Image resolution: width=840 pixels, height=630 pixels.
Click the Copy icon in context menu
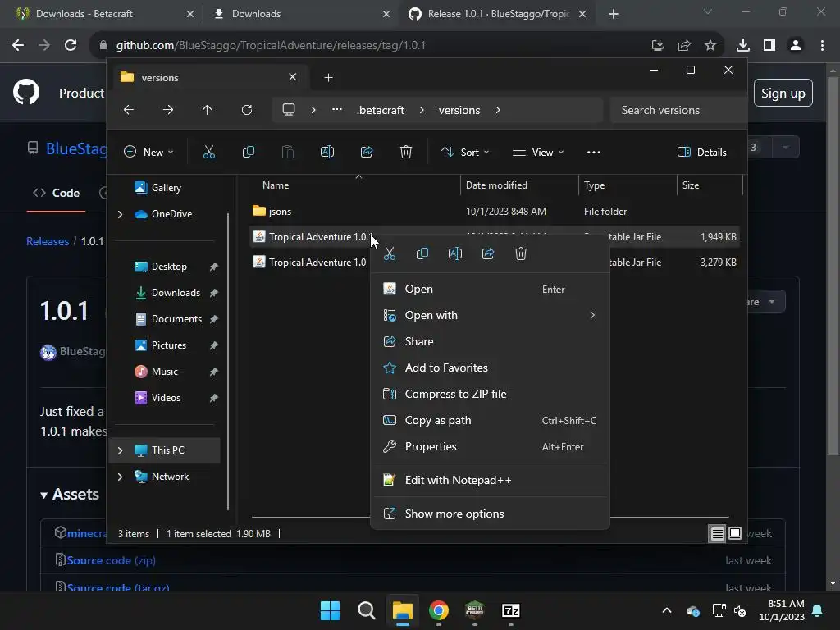pyautogui.click(x=422, y=253)
